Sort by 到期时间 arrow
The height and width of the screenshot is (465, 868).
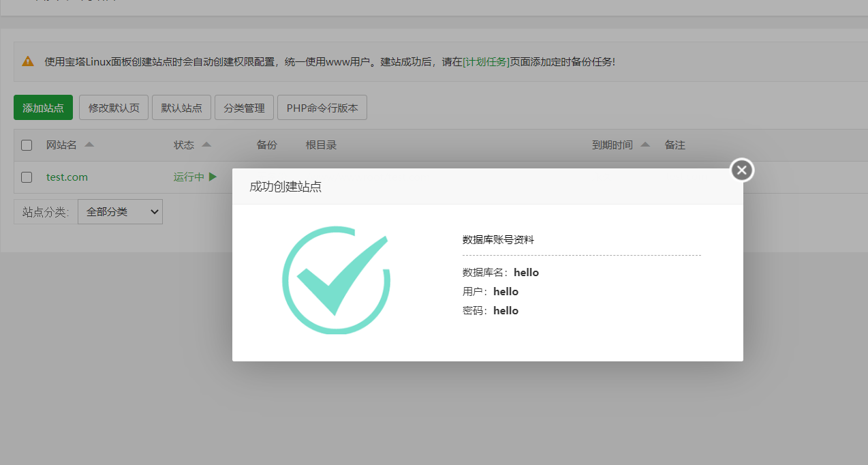(645, 145)
